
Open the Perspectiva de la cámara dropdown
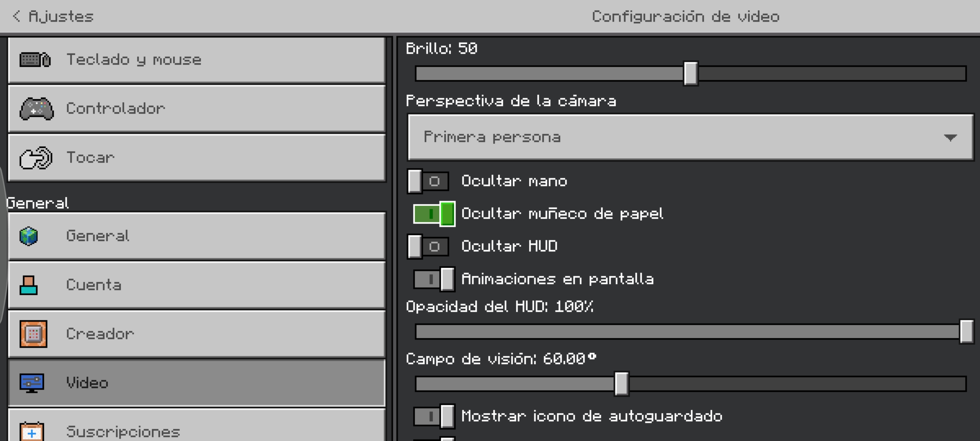pyautogui.click(x=691, y=137)
